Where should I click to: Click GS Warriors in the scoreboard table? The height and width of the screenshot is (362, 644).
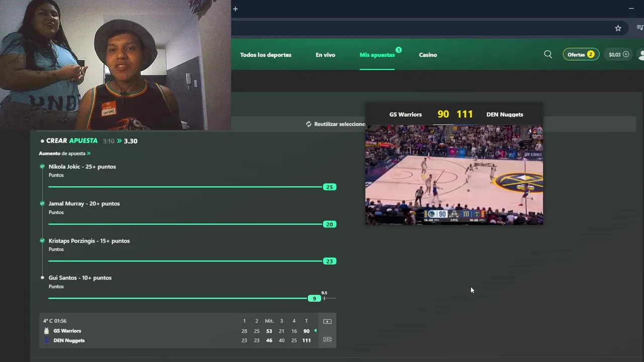67,331
